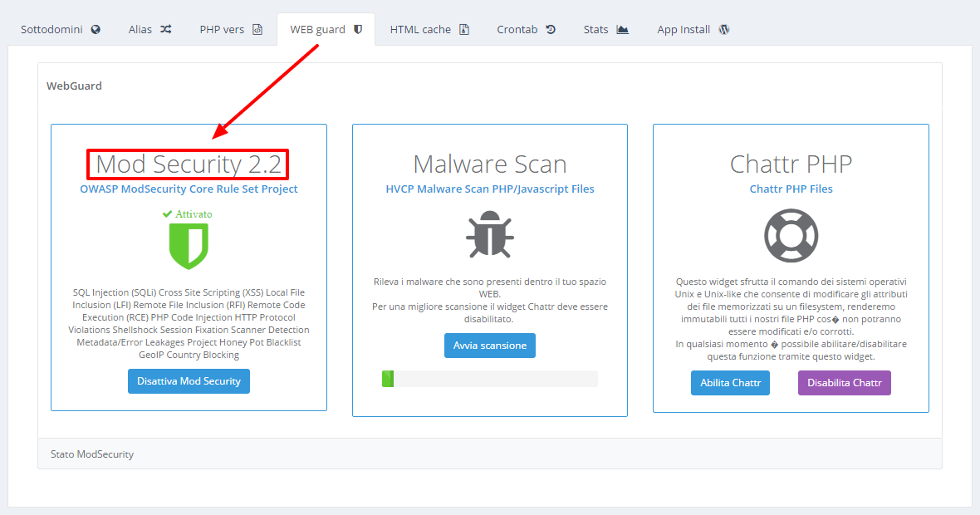Click the 'Rileva i malware' description text
This screenshot has width=980, height=515.
[490, 300]
